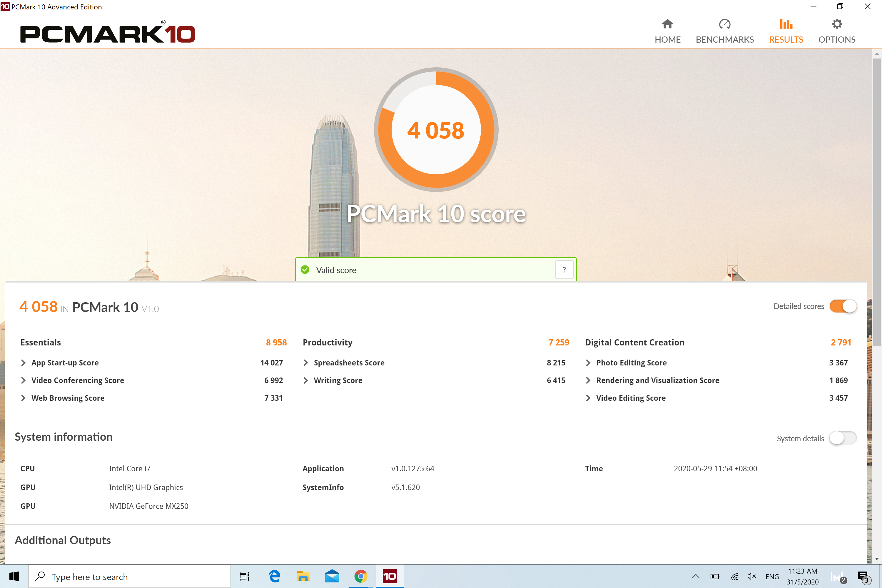The image size is (882, 588).
Task: Click the PCMark 10 taskbar icon
Action: (390, 576)
